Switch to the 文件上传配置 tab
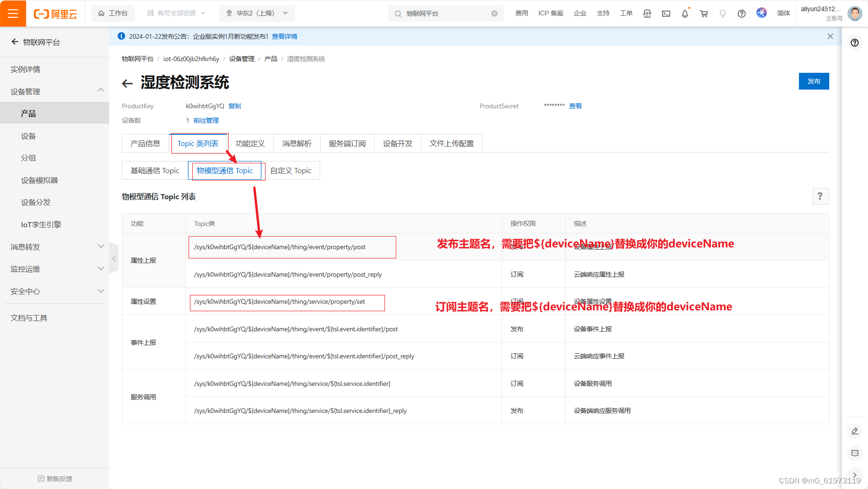 pyautogui.click(x=452, y=143)
